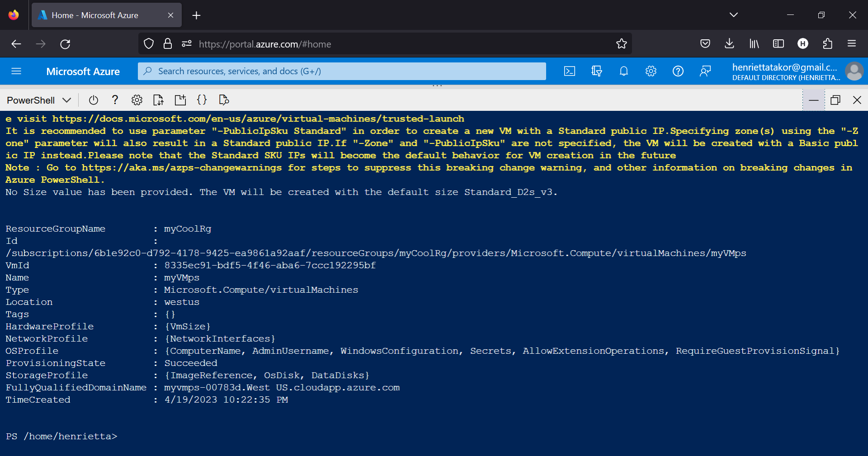This screenshot has height=456, width=868.
Task: Open Azure help and support icon
Action: point(678,71)
